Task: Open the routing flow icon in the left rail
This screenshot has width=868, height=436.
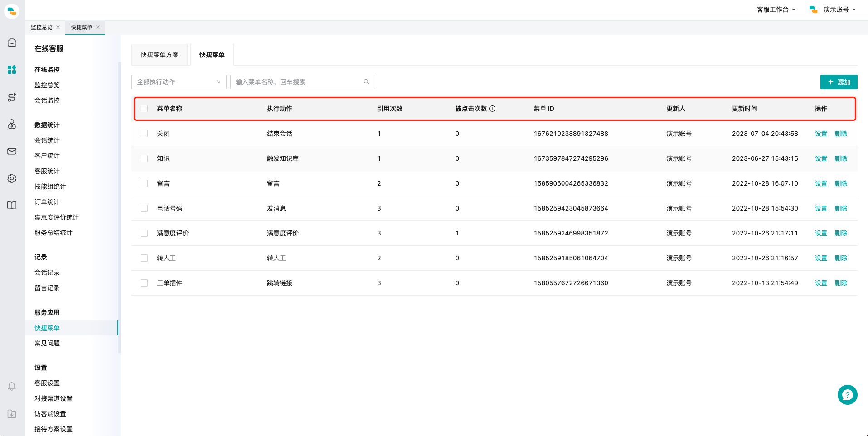Action: tap(12, 97)
